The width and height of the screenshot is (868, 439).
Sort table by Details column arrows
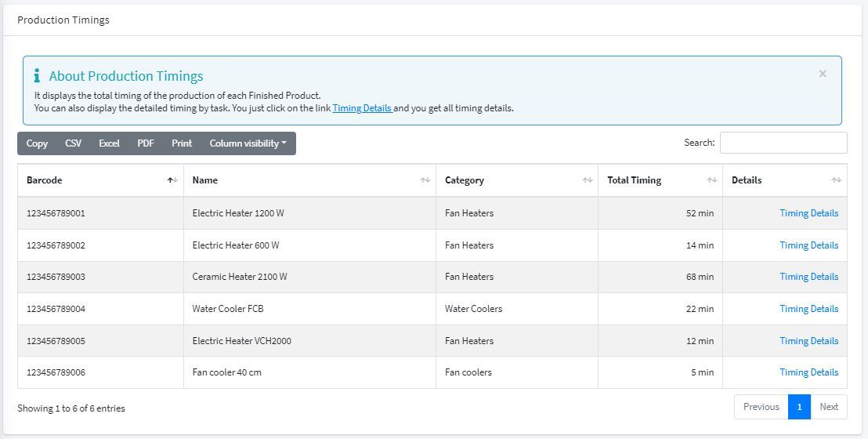837,180
